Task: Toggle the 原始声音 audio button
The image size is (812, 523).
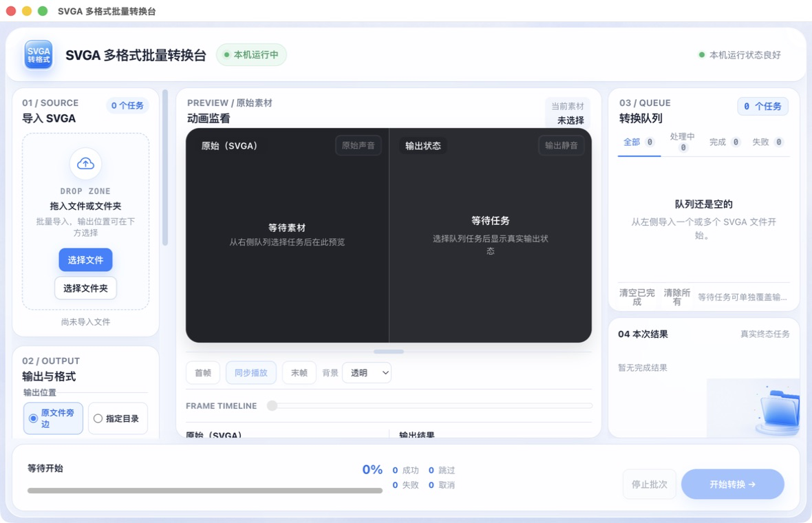Action: coord(359,145)
